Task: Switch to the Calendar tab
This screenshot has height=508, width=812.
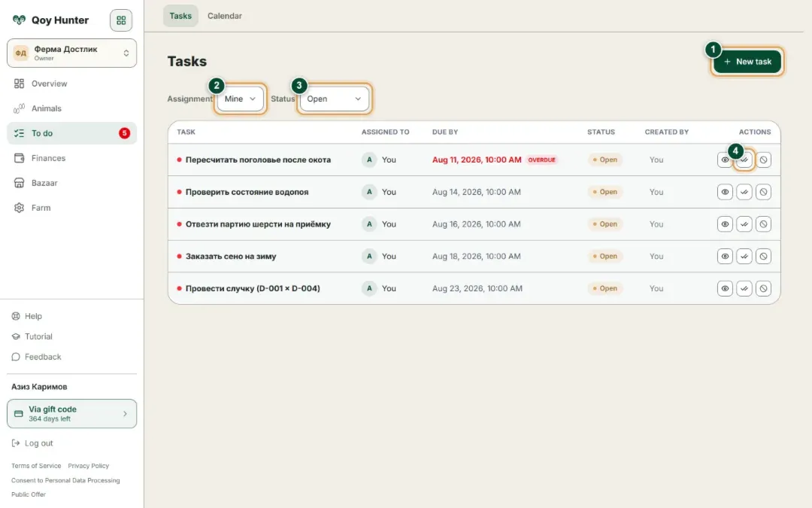Action: [x=225, y=16]
